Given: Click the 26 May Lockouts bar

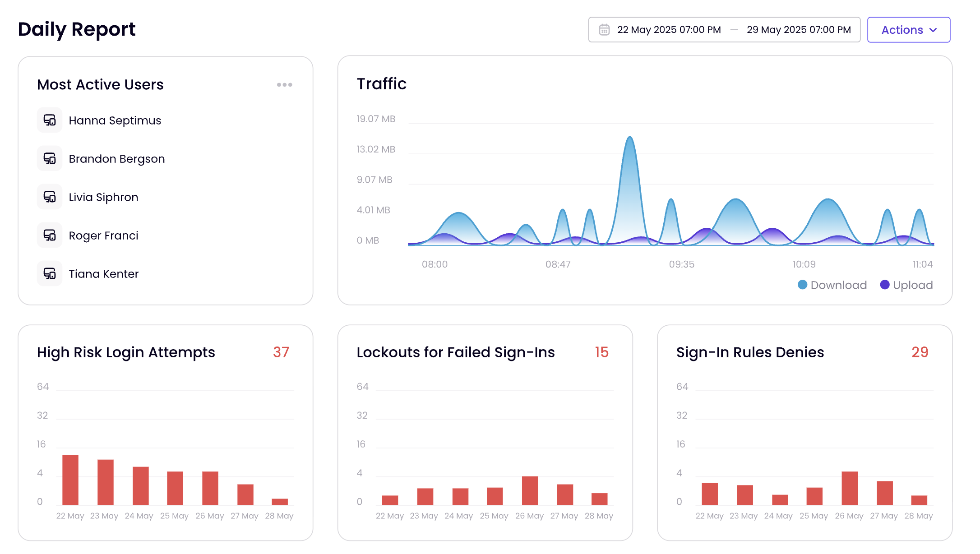Looking at the screenshot, I should pyautogui.click(x=530, y=491).
